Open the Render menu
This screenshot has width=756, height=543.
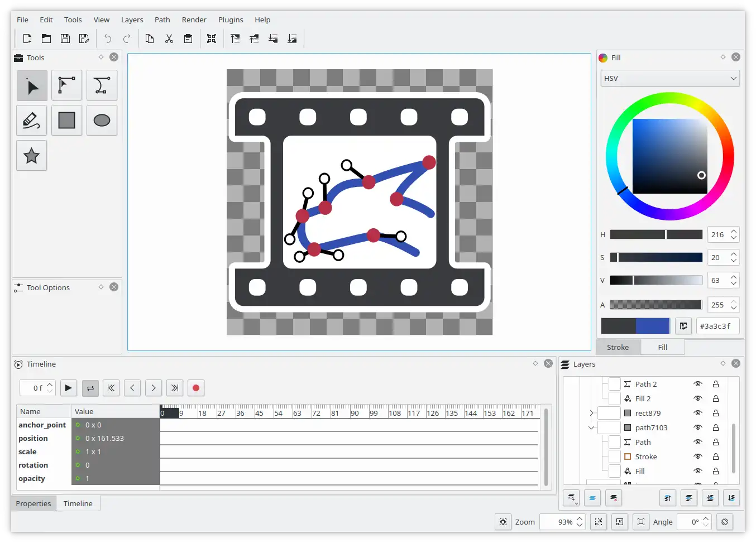point(194,20)
